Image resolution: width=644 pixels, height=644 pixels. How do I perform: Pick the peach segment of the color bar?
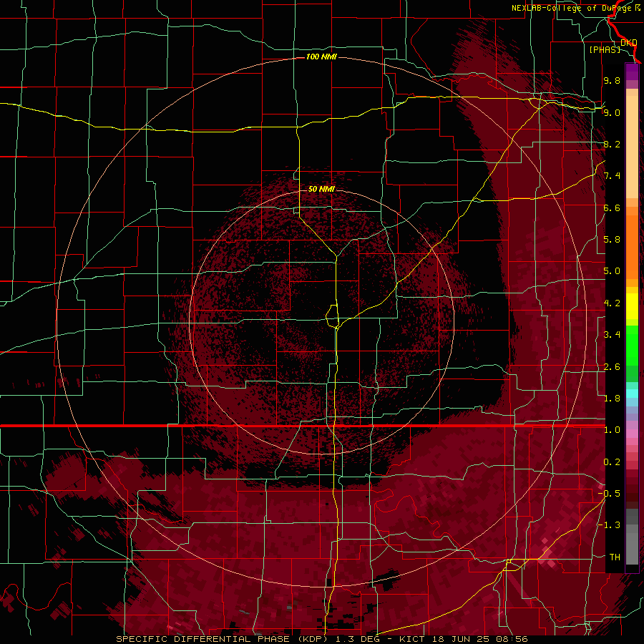(632, 144)
